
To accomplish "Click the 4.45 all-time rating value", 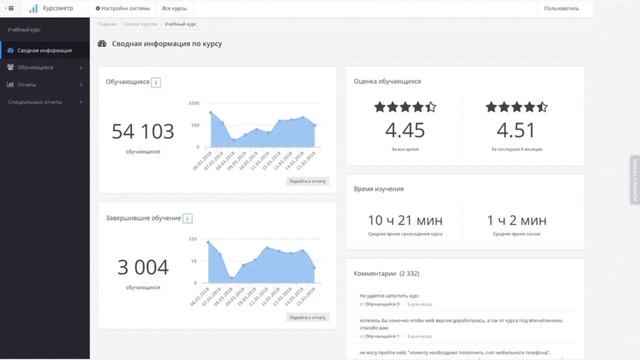I will [405, 130].
